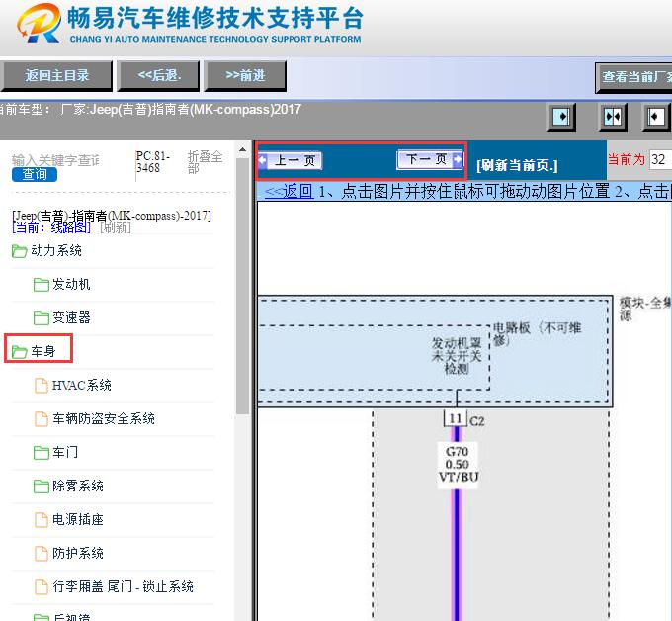Click the <<返回 link above diagram
The width and height of the screenshot is (672, 621).
289,191
